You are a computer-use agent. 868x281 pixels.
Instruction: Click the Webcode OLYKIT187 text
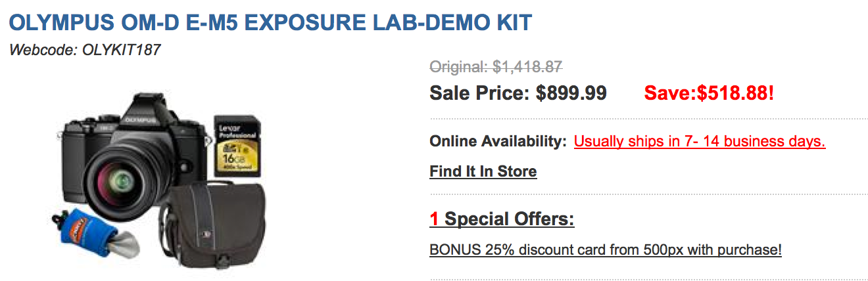85,50
